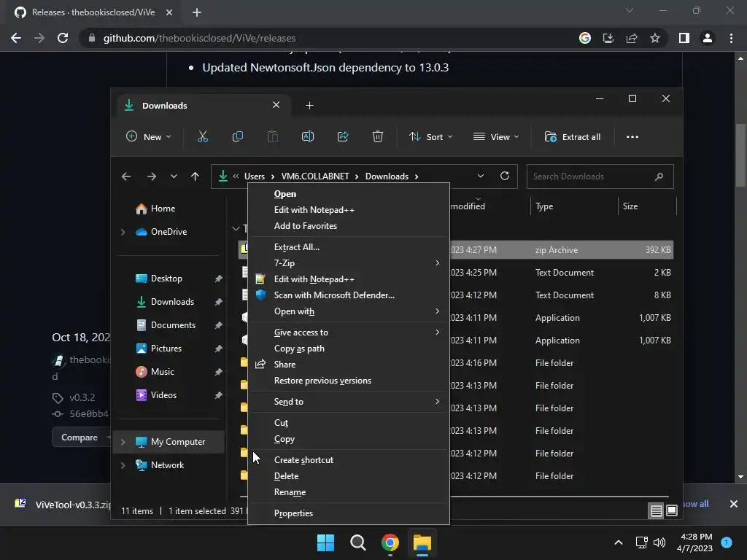The height and width of the screenshot is (560, 747).
Task: Expand recent locations chevron
Action: [x=174, y=176]
